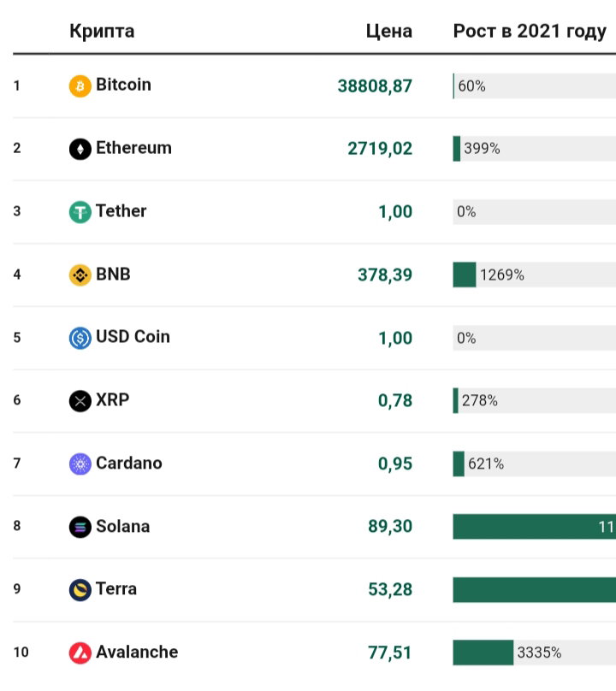Click the Крипта column header
This screenshot has width=616, height=691.
(102, 32)
